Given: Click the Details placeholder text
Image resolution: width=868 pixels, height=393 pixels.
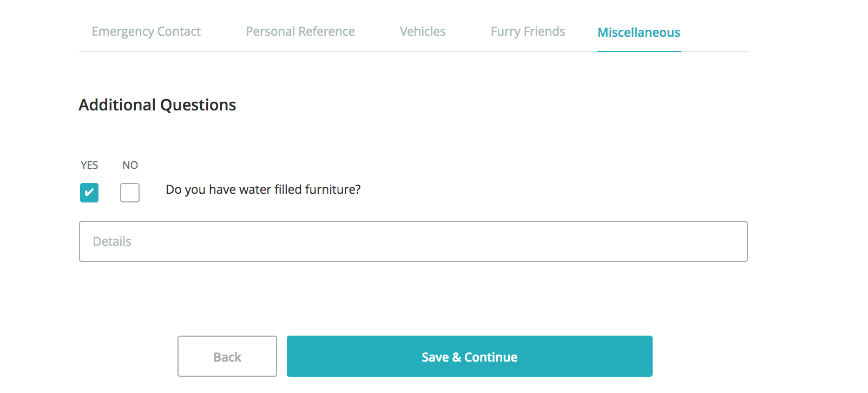Looking at the screenshot, I should click(x=112, y=241).
